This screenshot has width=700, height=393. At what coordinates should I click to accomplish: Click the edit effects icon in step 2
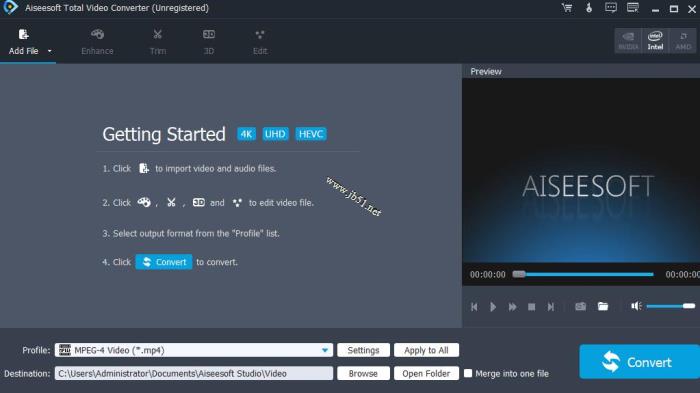(237, 203)
